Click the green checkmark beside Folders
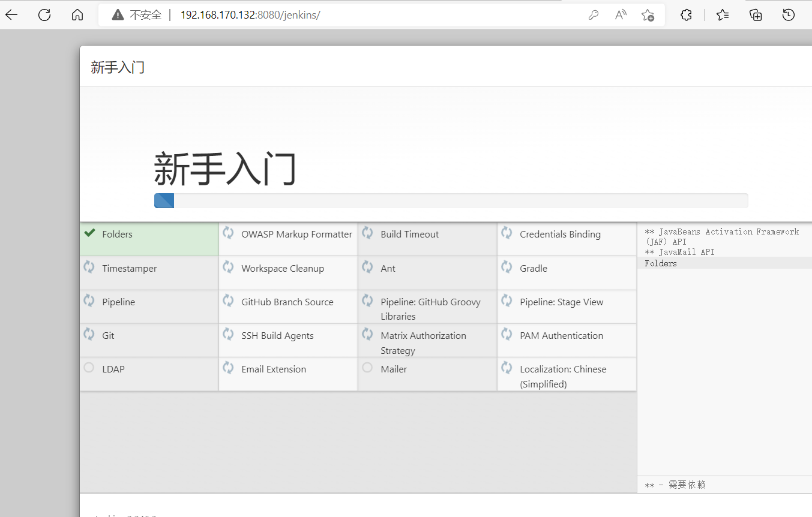The width and height of the screenshot is (812, 517). tap(89, 233)
